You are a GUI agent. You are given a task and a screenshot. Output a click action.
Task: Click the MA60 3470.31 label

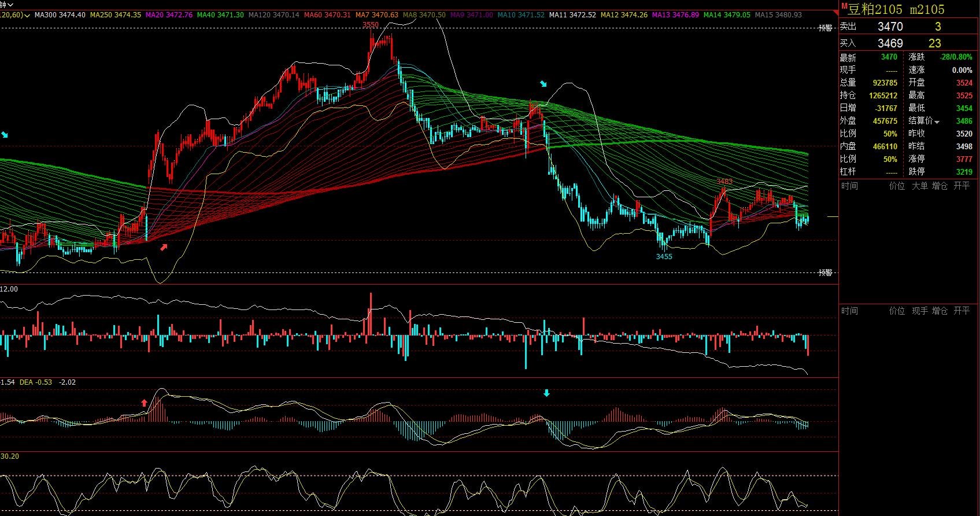(327, 15)
